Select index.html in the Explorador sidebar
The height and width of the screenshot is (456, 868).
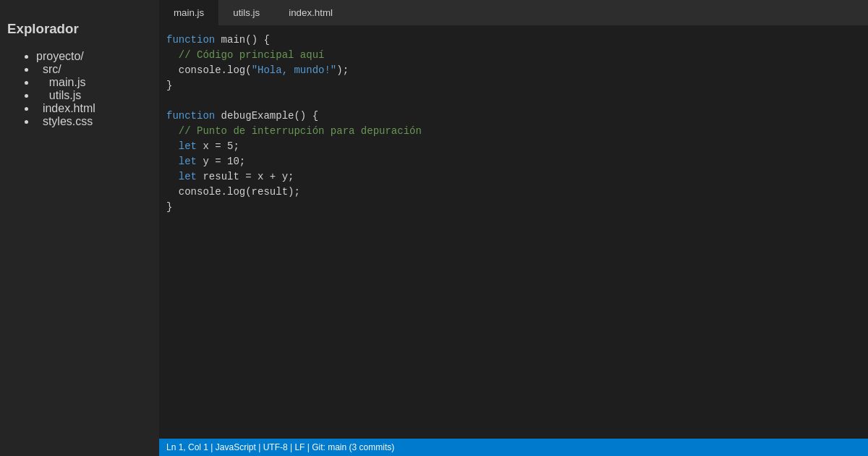coord(69,109)
